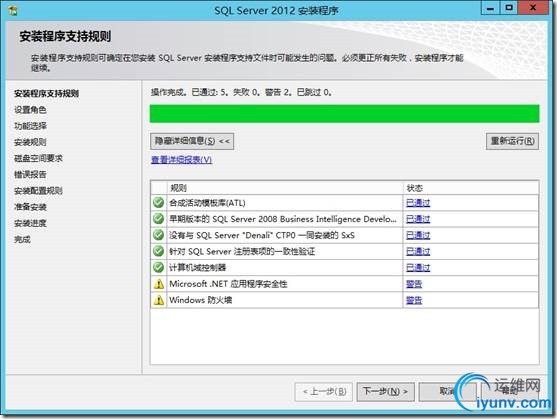Viewport: 557px width, 419px height.
Task: Click green check icon for Denali CTP0 SxS row
Action: [x=158, y=235]
